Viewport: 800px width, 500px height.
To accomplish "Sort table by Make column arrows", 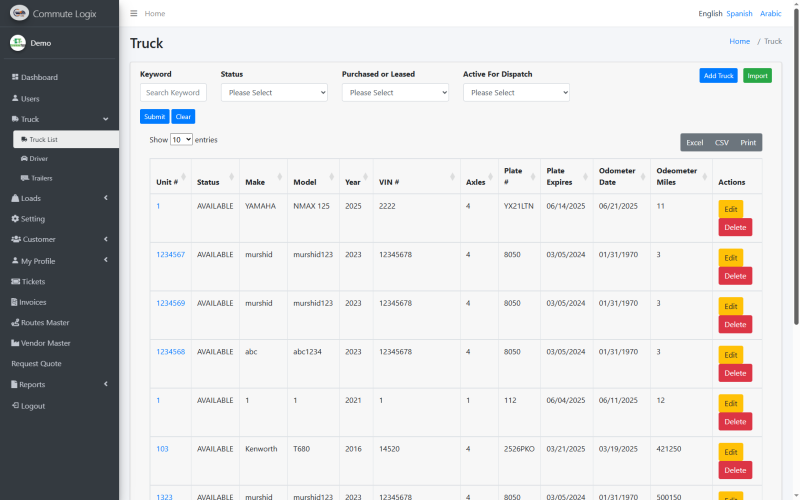I will point(279,177).
